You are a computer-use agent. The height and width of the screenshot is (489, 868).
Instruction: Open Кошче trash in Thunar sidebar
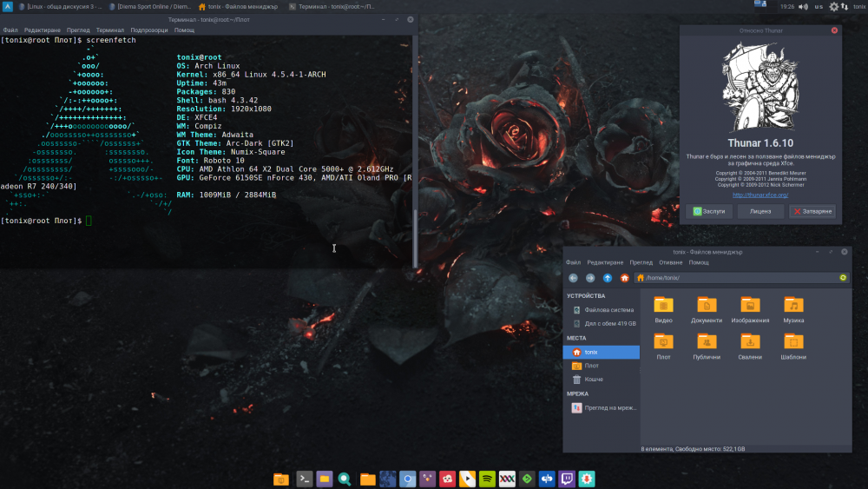pyautogui.click(x=602, y=380)
